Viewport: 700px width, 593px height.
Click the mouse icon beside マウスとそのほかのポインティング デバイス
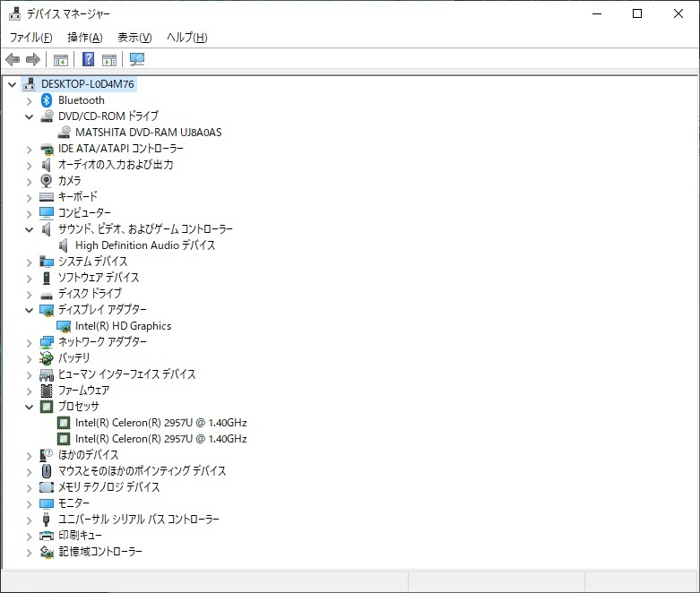coord(47,471)
